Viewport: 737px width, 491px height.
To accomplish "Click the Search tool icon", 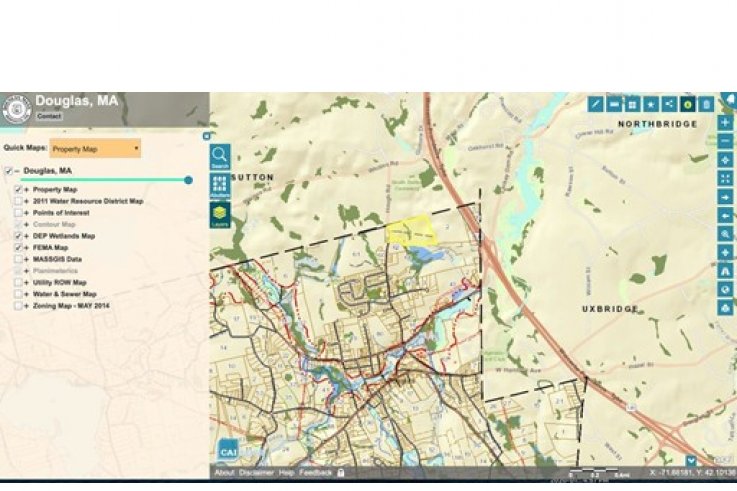I will pos(220,156).
